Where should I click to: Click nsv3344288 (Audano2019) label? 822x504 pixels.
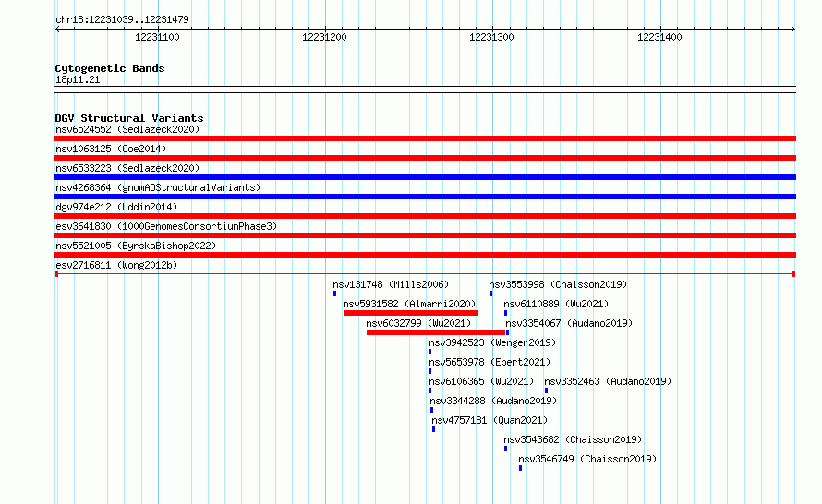(x=493, y=401)
